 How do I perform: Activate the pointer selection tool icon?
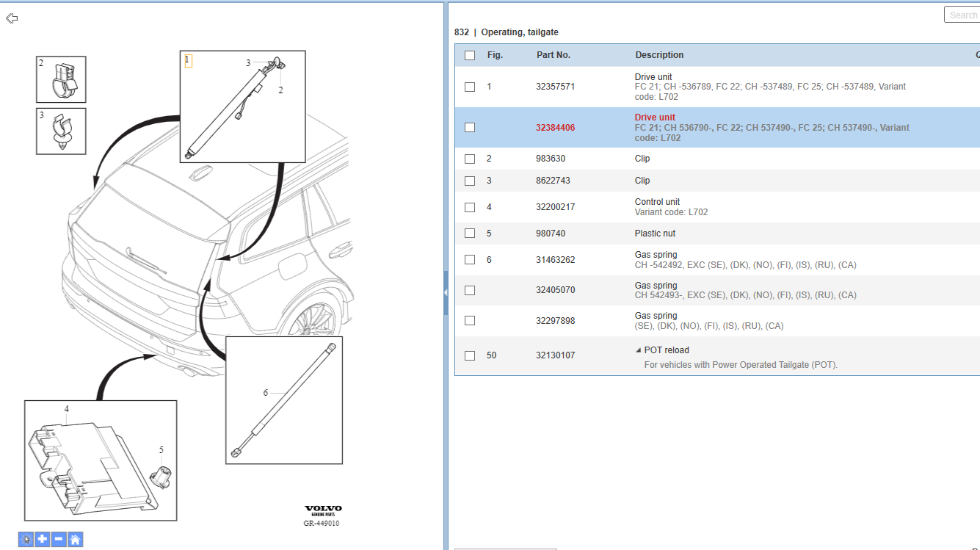[26, 540]
